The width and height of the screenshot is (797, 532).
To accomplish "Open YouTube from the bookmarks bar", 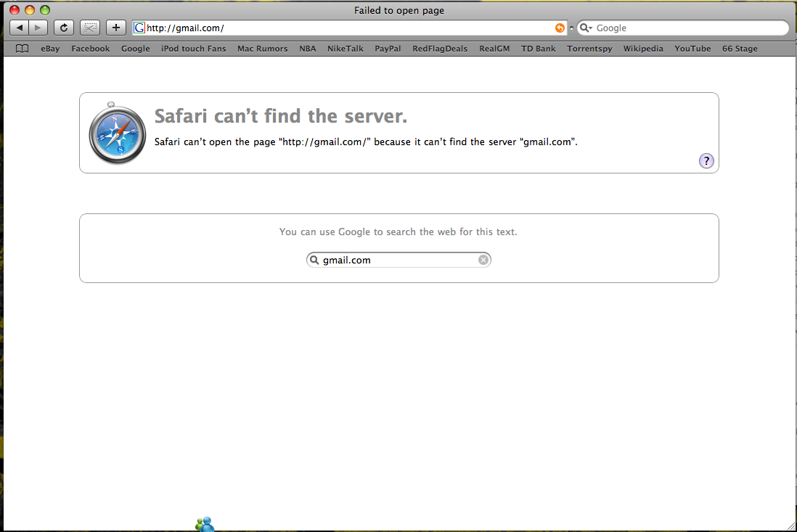I will coord(692,48).
